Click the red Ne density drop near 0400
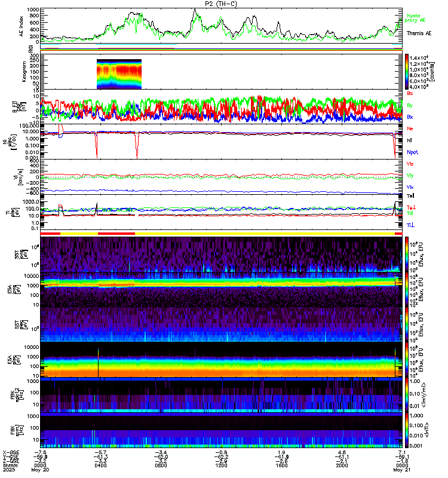 tap(96, 145)
